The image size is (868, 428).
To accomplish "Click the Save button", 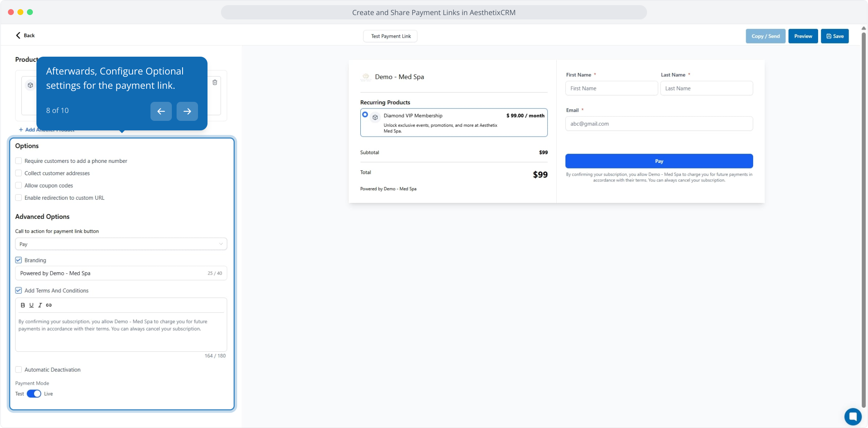I will pyautogui.click(x=834, y=36).
